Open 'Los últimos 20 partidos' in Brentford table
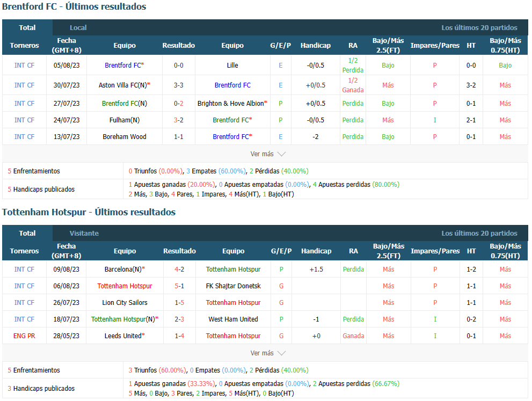 coord(479,28)
